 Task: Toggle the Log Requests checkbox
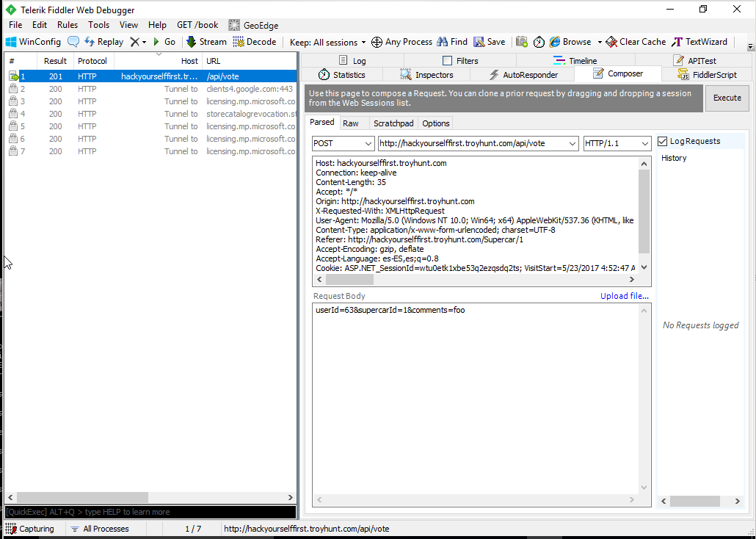[663, 141]
